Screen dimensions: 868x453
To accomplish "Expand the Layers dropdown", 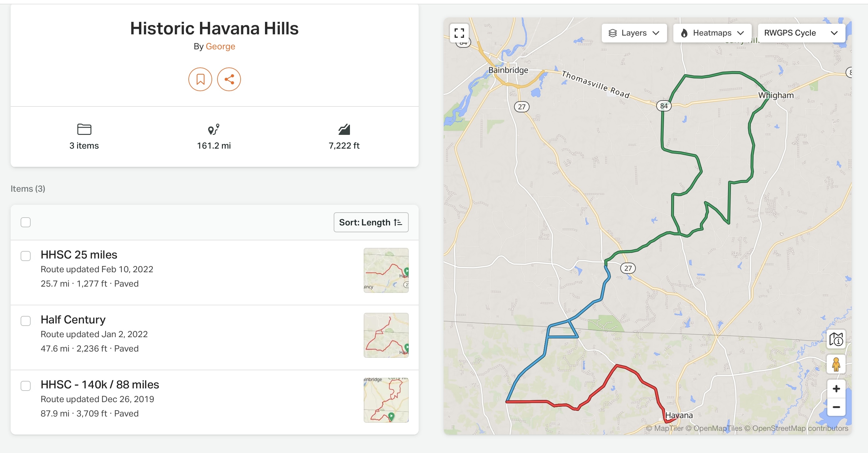I will click(634, 33).
